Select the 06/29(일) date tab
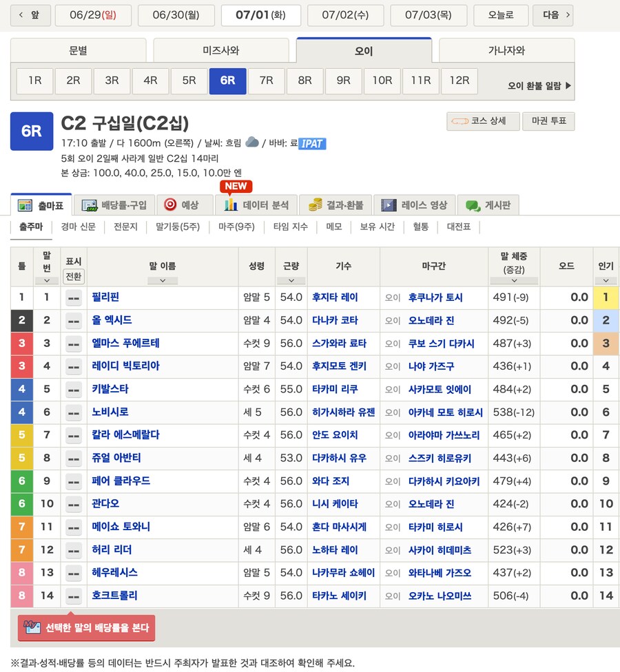620x672 pixels. click(x=93, y=15)
